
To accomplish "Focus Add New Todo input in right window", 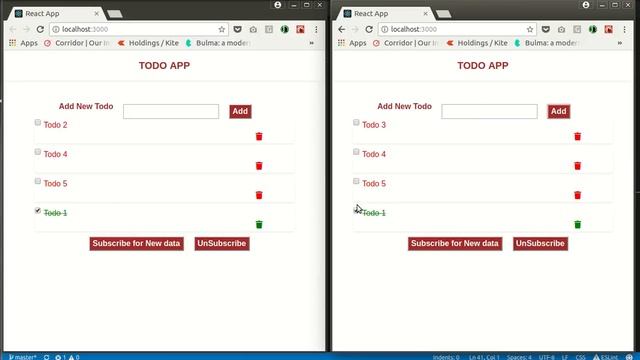I will coord(489,111).
